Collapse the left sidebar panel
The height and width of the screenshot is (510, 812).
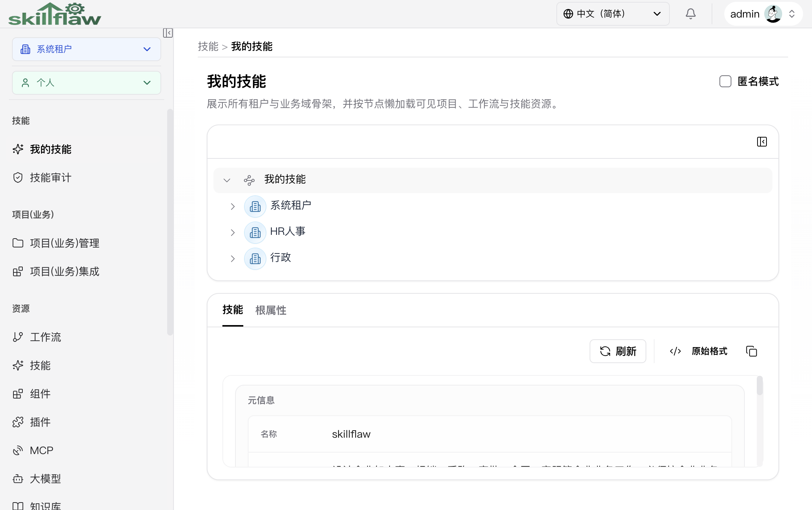[x=168, y=33]
